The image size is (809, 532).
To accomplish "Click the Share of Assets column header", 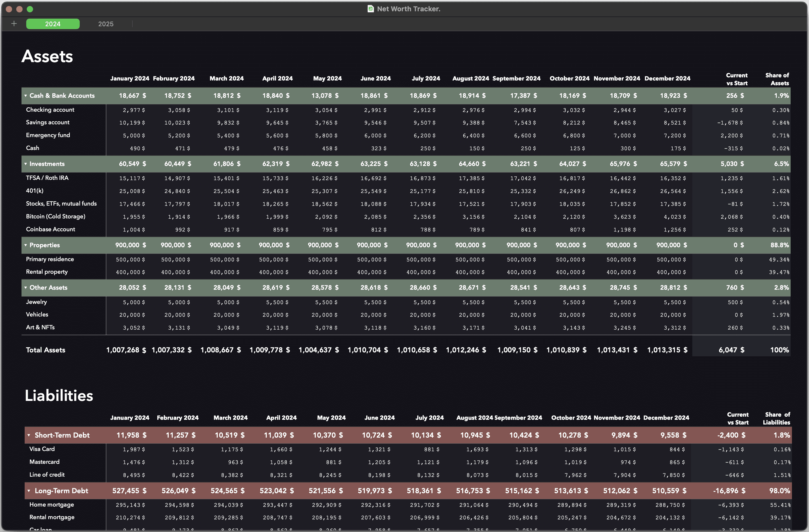I will [x=777, y=79].
